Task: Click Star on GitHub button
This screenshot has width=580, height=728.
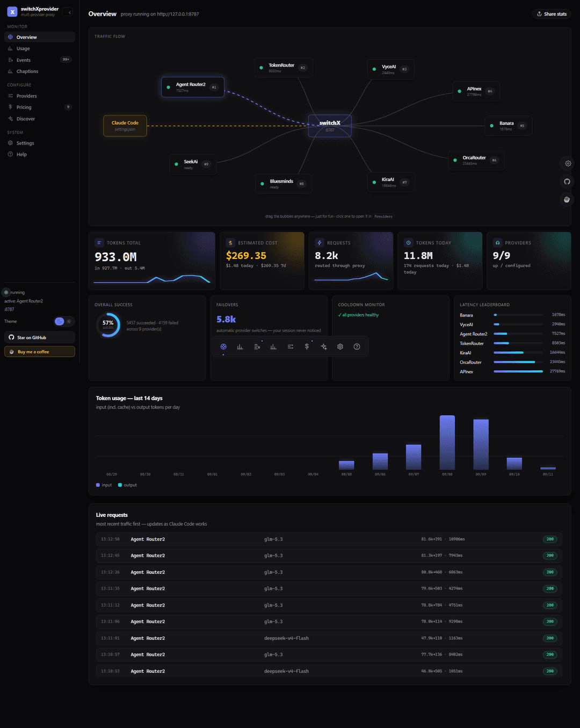Action: (x=40, y=337)
